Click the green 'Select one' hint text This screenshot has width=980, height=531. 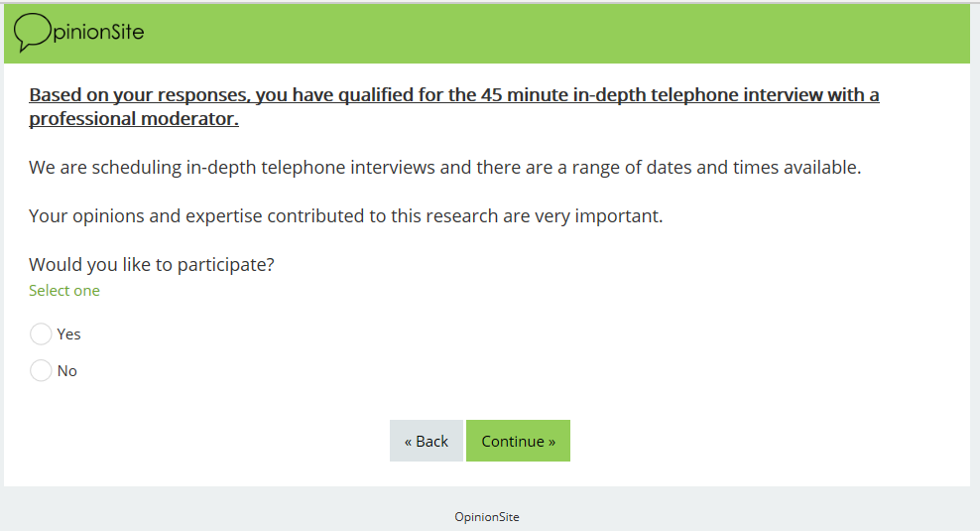[x=64, y=291]
